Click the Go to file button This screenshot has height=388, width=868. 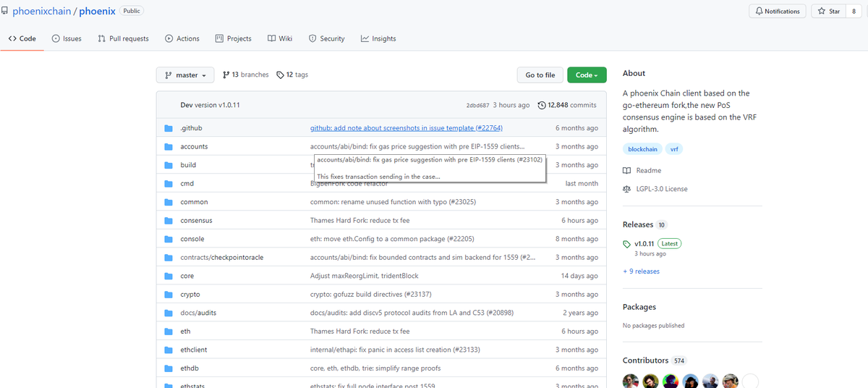[540, 75]
